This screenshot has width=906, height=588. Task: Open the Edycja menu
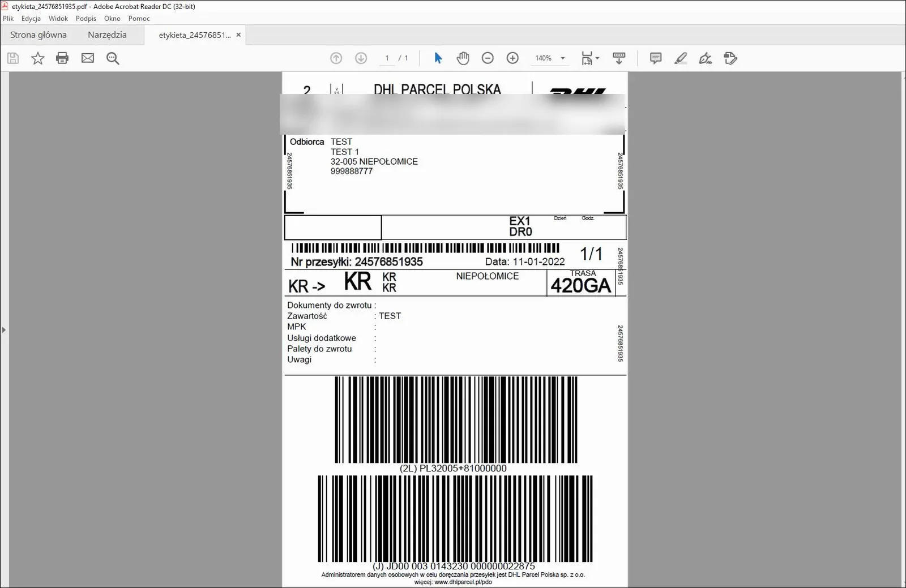31,18
